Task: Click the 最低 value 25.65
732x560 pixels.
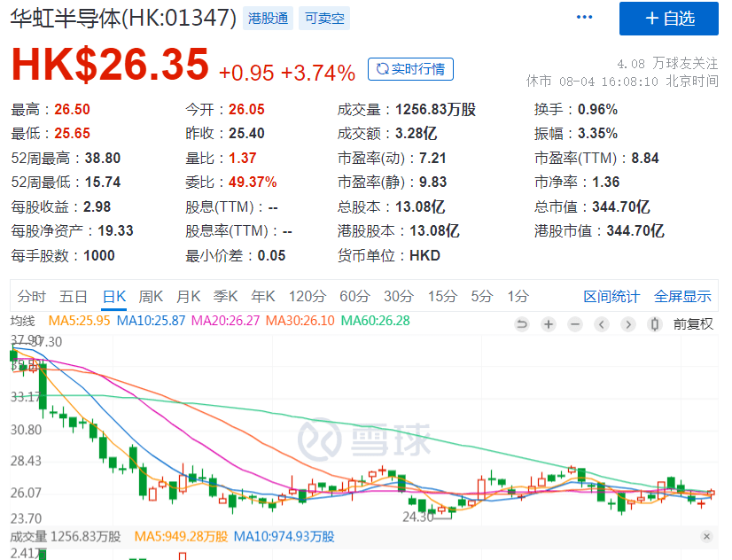Action: coord(72,134)
